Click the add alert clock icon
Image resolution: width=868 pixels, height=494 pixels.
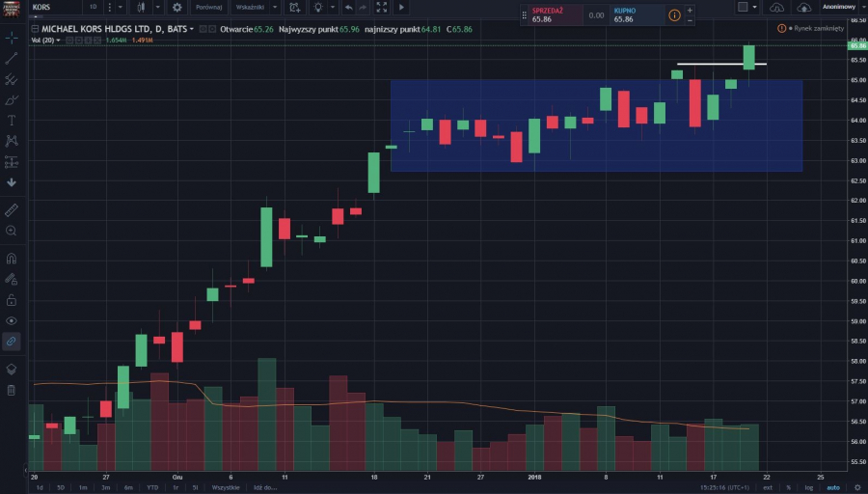tap(294, 7)
